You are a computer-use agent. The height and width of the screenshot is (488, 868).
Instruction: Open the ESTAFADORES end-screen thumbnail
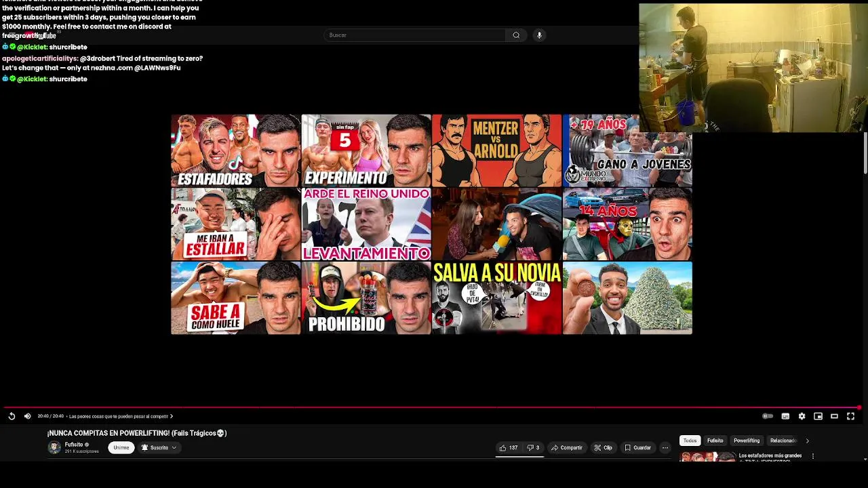[x=235, y=150]
